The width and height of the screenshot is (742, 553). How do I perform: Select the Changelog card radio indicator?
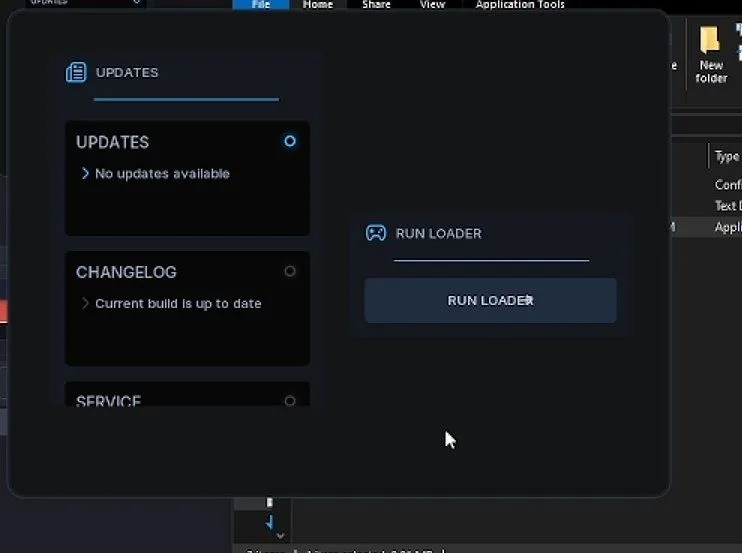coord(290,271)
